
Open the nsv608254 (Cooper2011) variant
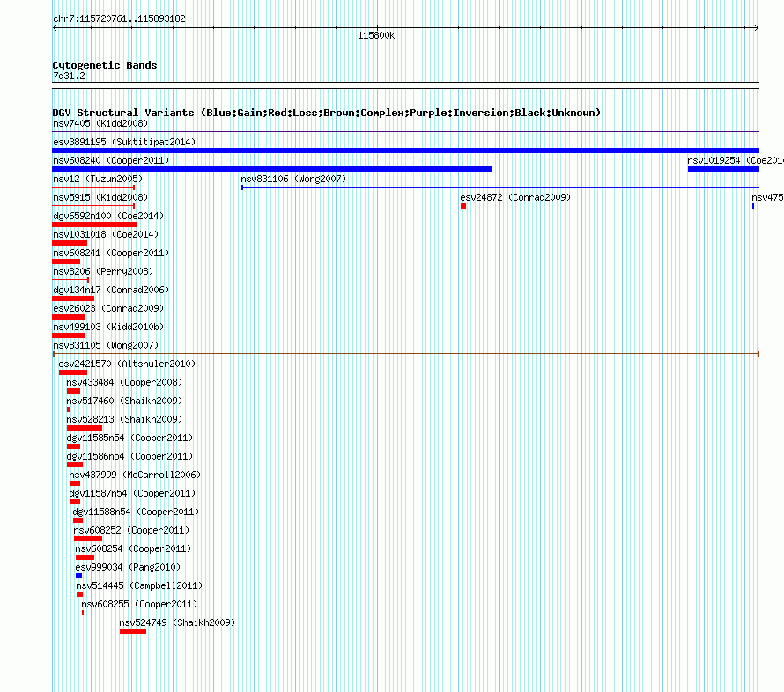coord(133,548)
